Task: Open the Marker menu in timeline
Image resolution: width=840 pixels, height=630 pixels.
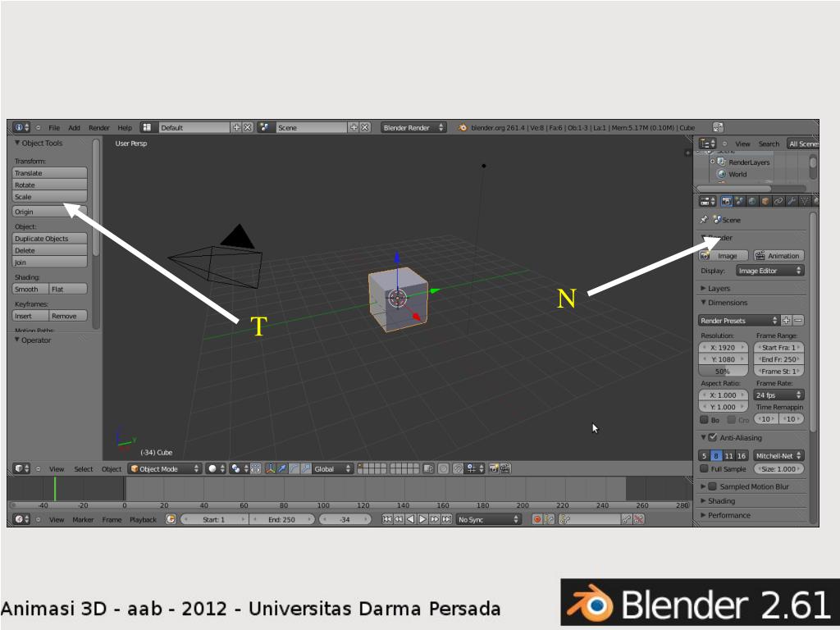Action: (x=83, y=519)
